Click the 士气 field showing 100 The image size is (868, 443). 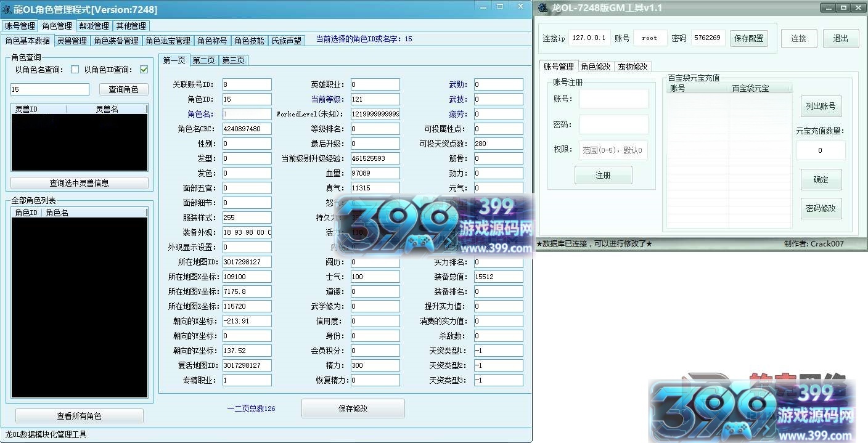(x=375, y=277)
